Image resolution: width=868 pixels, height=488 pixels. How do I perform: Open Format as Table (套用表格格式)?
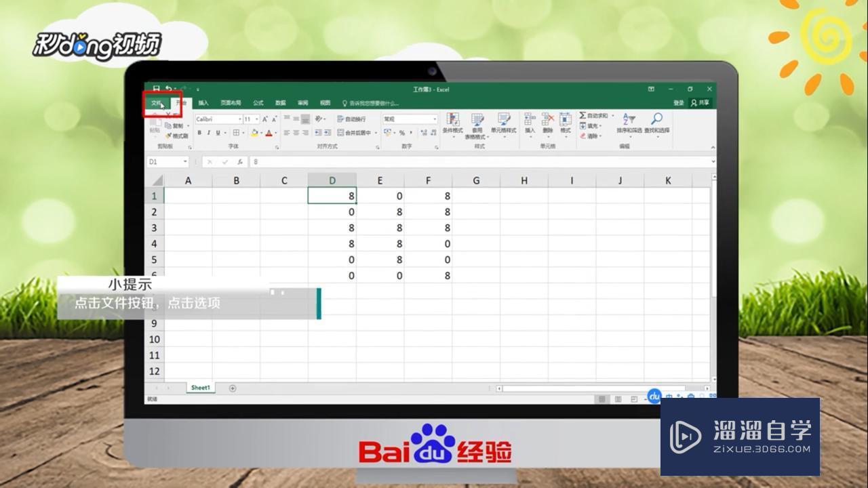477,126
